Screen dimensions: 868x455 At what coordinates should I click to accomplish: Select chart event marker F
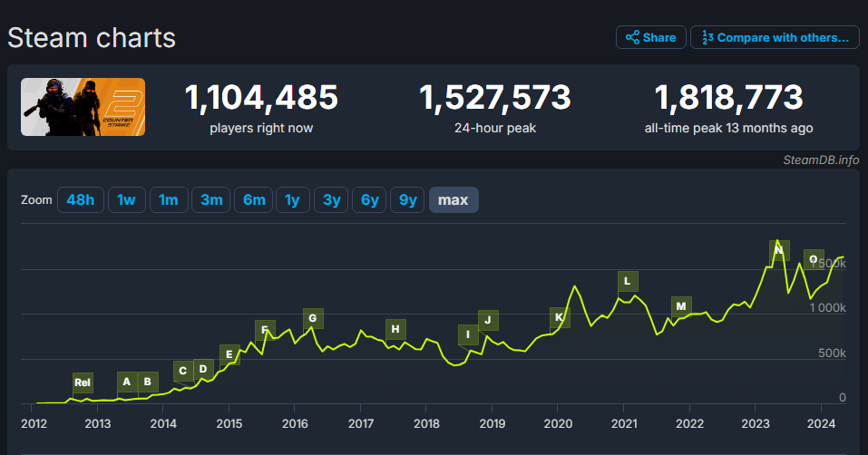(265, 330)
